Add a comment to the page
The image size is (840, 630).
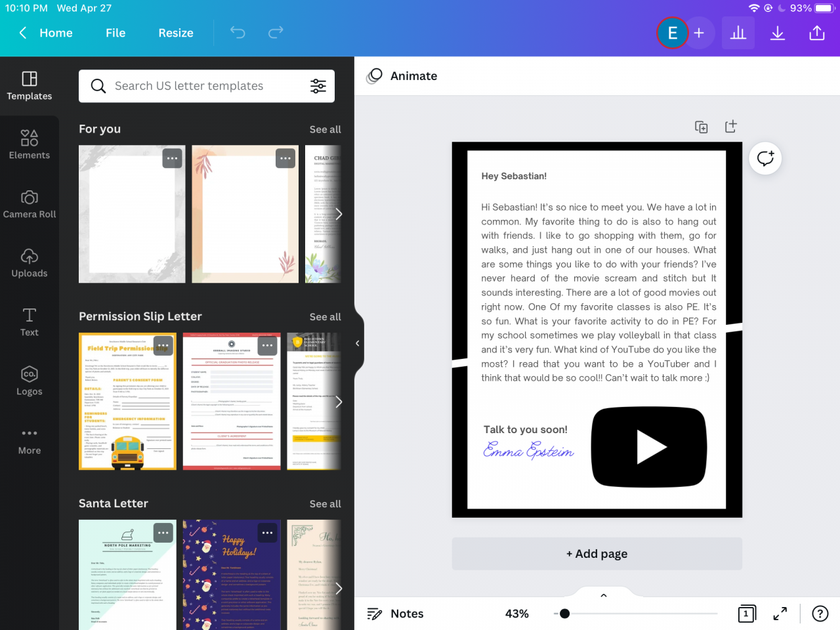pos(765,158)
